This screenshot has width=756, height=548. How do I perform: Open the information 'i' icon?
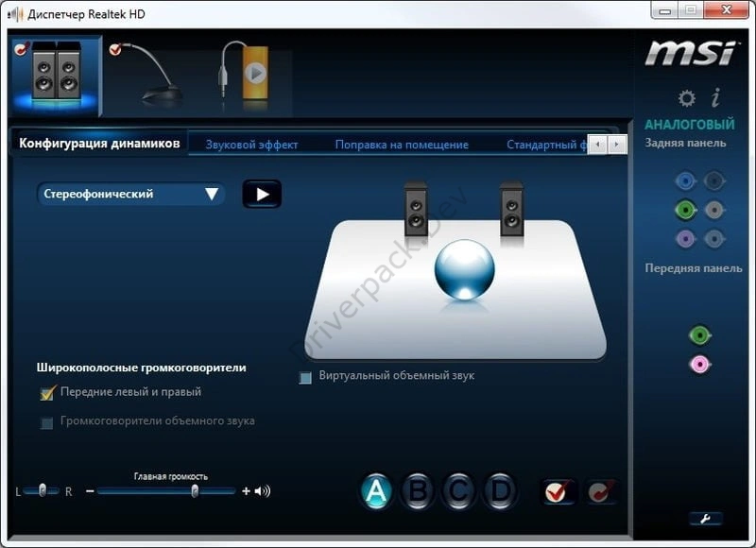(716, 97)
